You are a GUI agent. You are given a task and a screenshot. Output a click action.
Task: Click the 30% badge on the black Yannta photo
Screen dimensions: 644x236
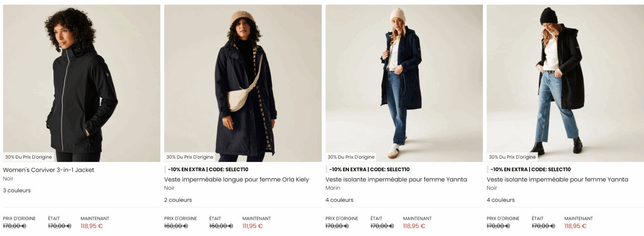pyautogui.click(x=512, y=157)
